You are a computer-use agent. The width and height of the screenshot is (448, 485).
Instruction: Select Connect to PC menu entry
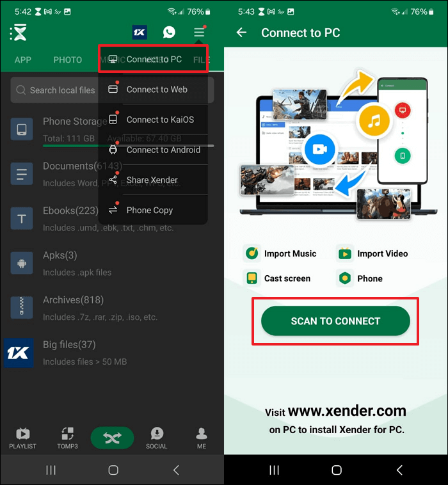click(x=153, y=60)
